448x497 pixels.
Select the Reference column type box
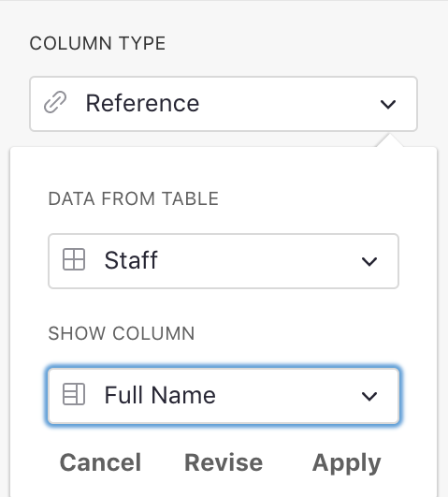click(x=224, y=104)
